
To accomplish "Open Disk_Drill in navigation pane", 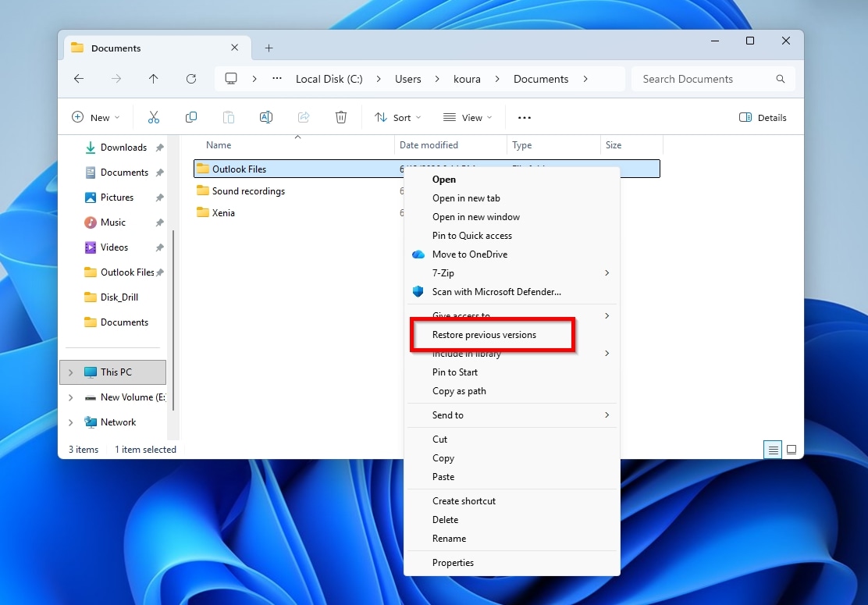I will click(119, 297).
